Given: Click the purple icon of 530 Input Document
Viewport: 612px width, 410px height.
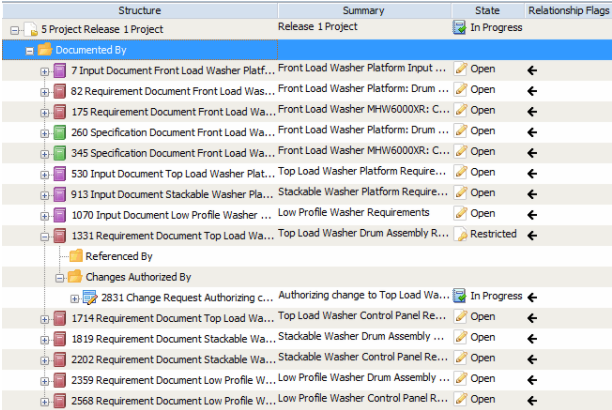Looking at the screenshot, I should point(60,174).
